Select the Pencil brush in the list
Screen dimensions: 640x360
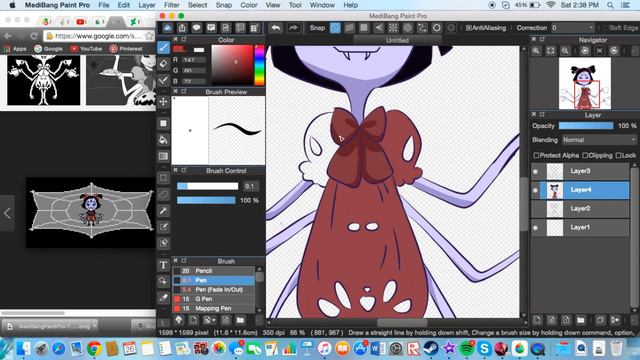(x=213, y=271)
